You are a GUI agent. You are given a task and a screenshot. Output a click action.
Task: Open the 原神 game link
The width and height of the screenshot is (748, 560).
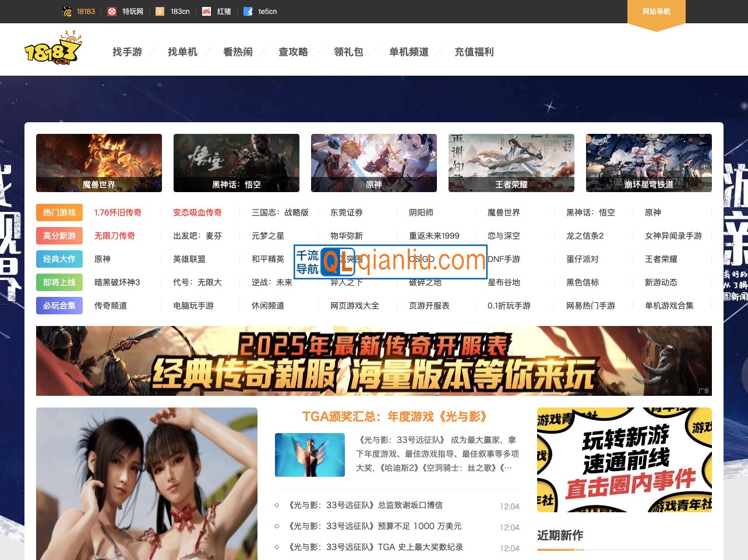pos(104,259)
